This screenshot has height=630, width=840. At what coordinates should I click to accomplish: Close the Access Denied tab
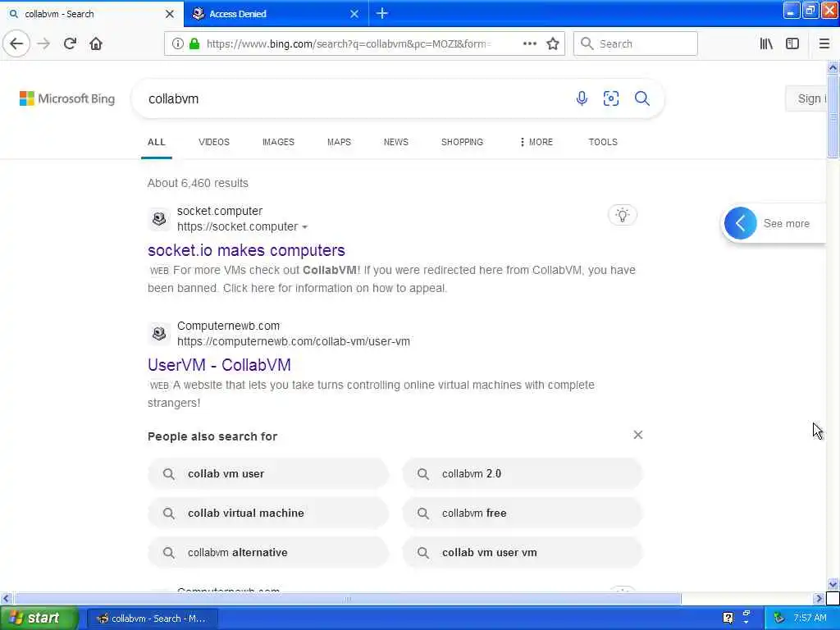354,14
